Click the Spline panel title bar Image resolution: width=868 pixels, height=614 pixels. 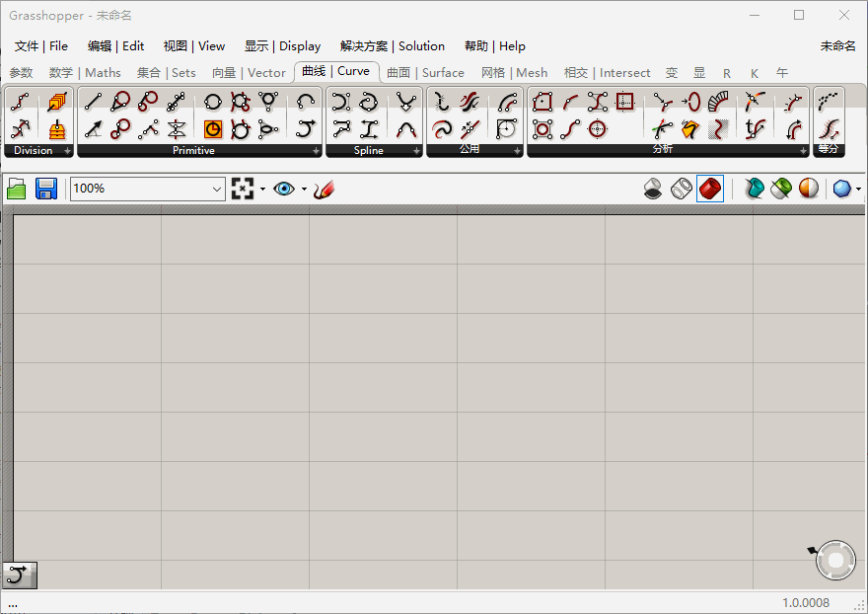369,151
